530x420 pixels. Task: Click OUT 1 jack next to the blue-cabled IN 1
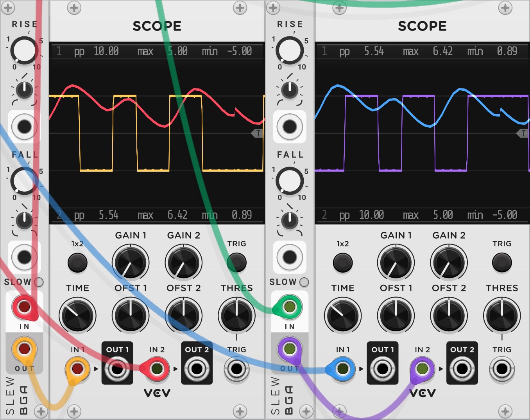click(x=383, y=369)
